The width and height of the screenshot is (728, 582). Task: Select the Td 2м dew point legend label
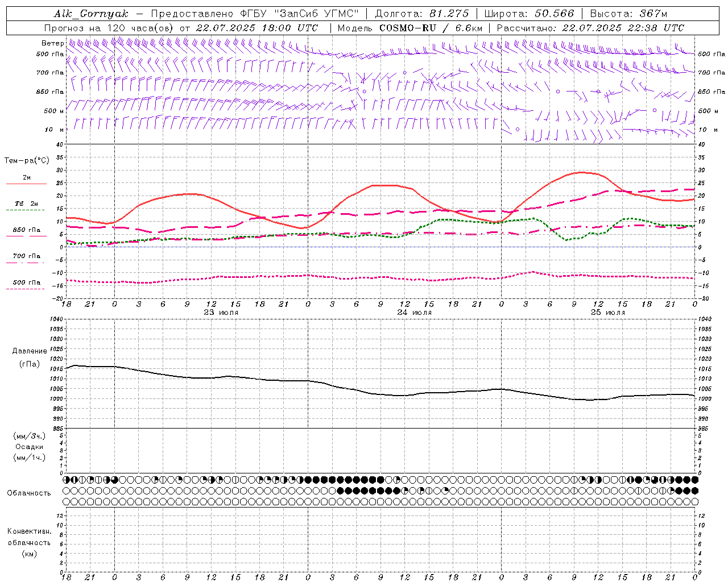27,203
